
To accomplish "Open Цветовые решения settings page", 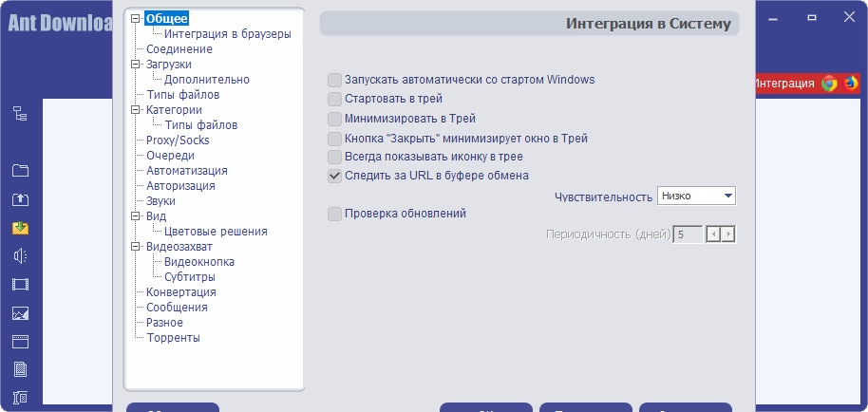I will tap(216, 232).
